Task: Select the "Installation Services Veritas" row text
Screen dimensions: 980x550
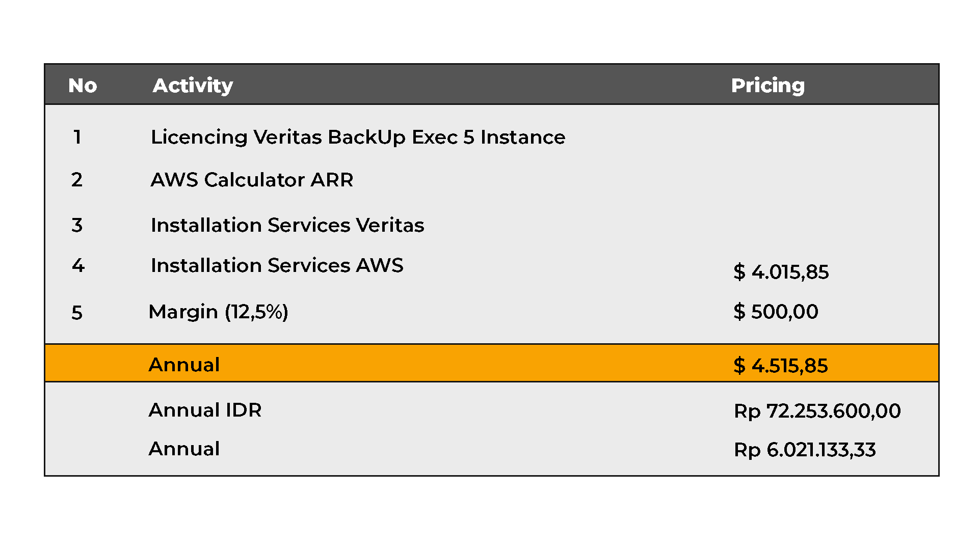Action: coord(287,225)
